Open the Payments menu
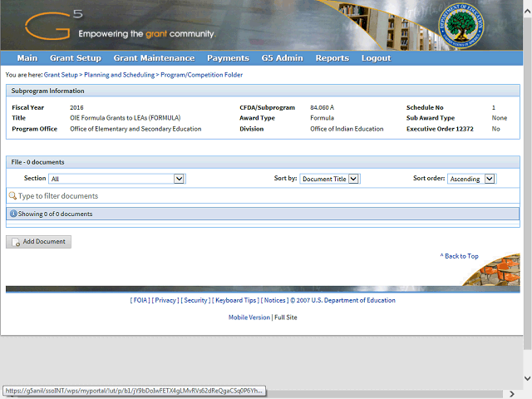The image size is (532, 399). coord(228,58)
